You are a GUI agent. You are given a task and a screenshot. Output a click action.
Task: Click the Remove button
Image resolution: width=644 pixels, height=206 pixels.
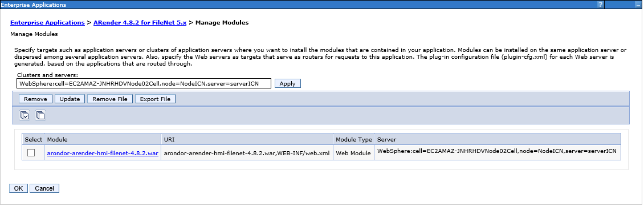point(36,99)
